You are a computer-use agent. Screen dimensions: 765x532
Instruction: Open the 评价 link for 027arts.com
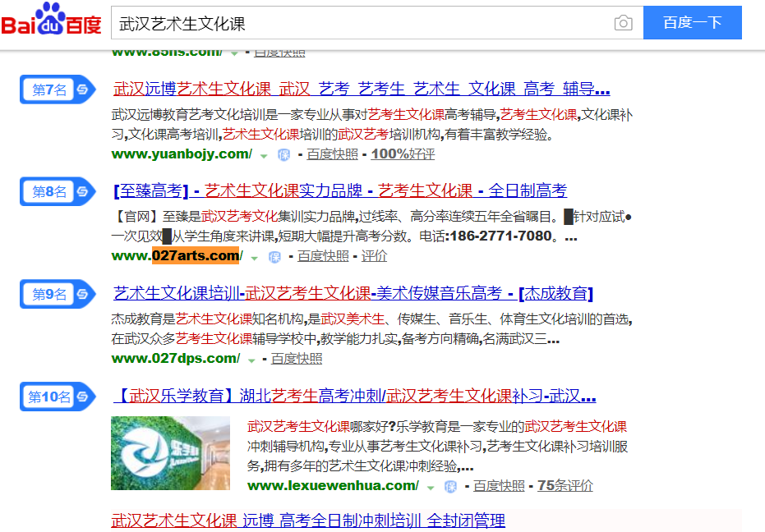pos(374,256)
